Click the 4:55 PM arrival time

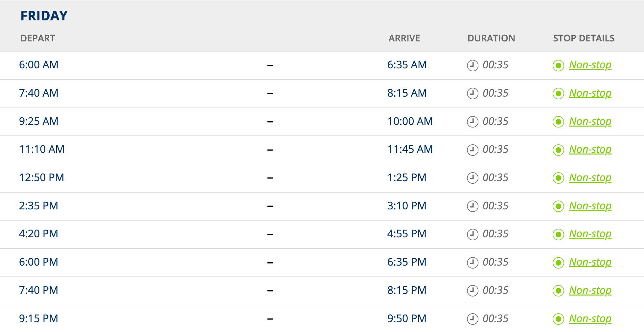click(407, 234)
